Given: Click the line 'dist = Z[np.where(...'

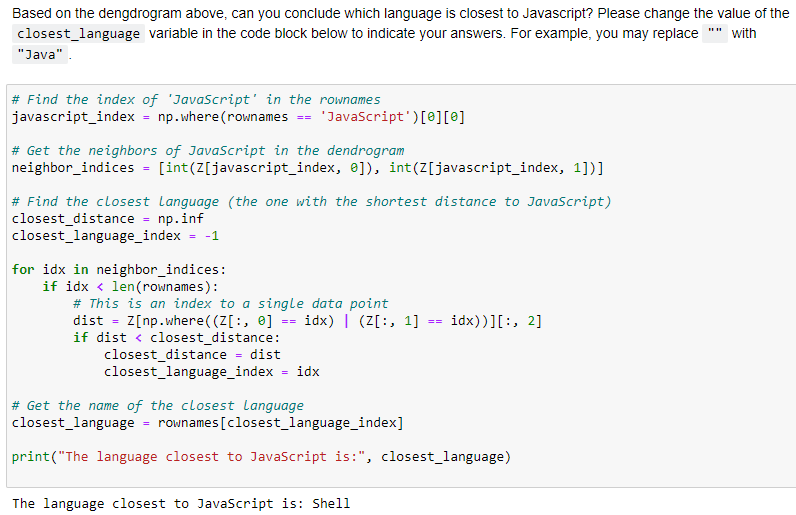Looking at the screenshot, I should [x=307, y=321].
